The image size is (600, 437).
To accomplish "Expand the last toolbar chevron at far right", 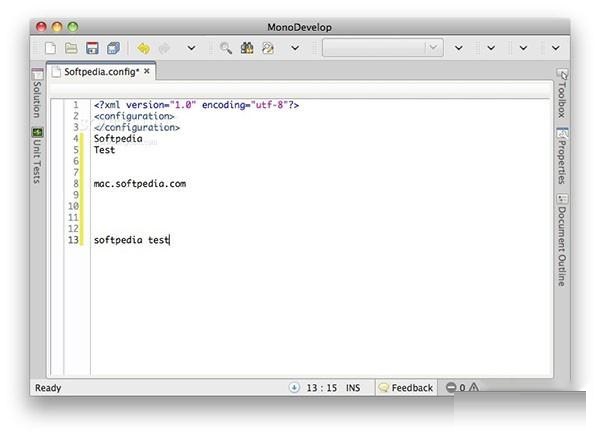I will point(556,48).
